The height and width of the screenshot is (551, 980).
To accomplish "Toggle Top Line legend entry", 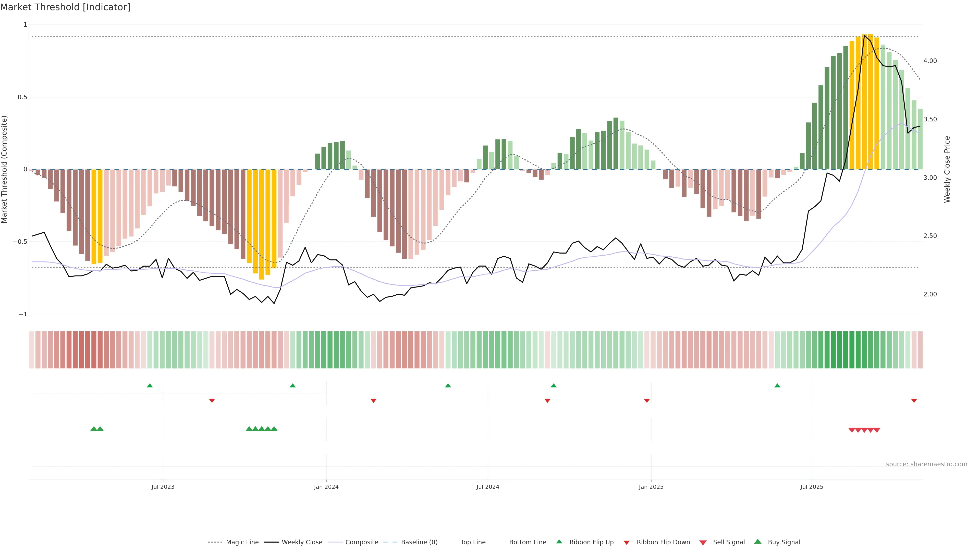I will (x=473, y=542).
